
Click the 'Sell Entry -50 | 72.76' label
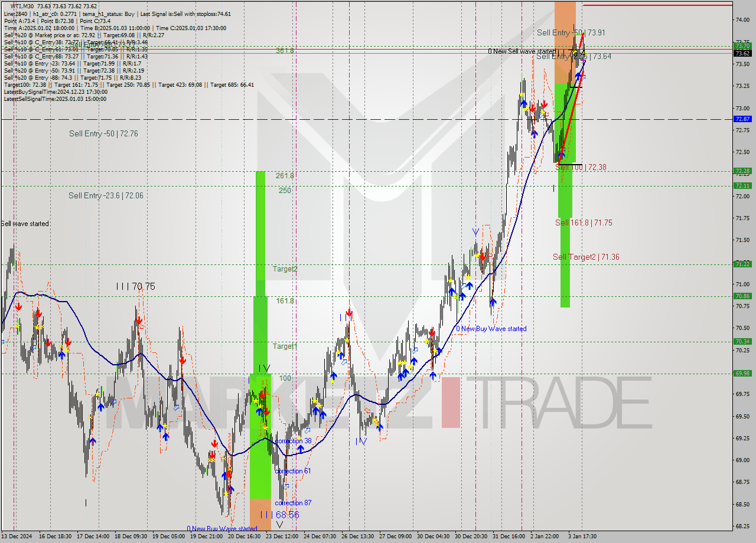coord(103,134)
